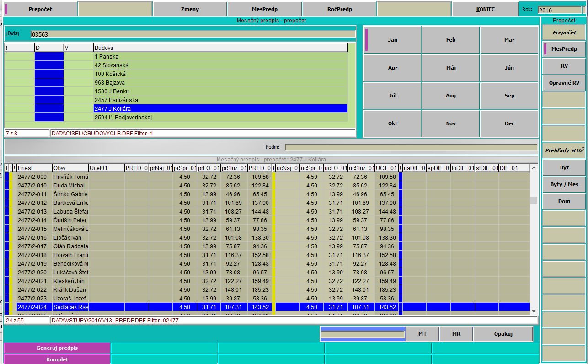Select building row 100 Košická
Viewport: 588px width, 364px height.
tap(176, 74)
